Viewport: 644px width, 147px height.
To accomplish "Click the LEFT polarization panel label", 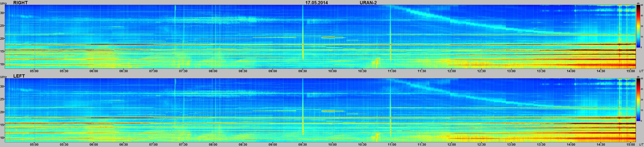I will point(19,76).
